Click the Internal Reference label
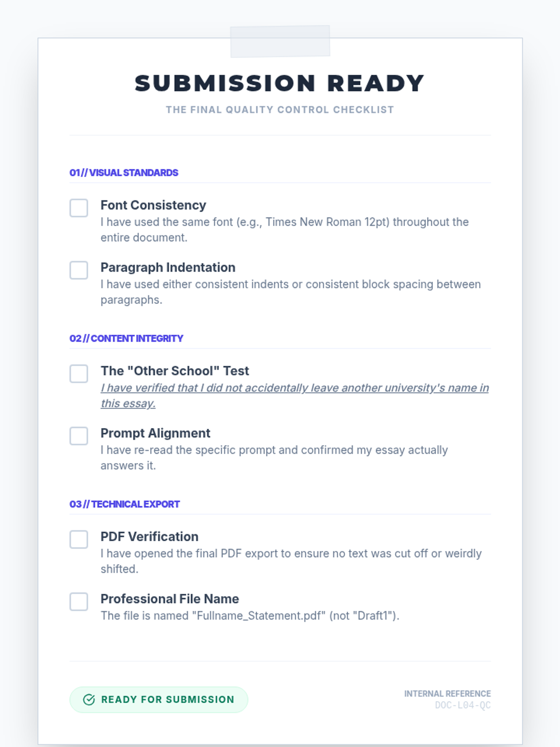Screen dimensions: 560x747 pos(447,694)
